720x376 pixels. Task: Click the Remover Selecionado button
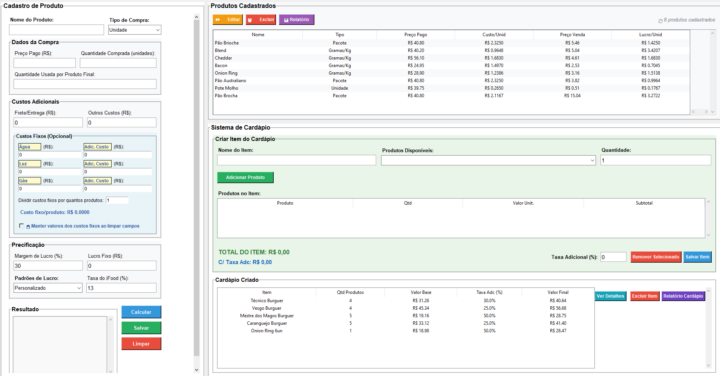tap(656, 257)
